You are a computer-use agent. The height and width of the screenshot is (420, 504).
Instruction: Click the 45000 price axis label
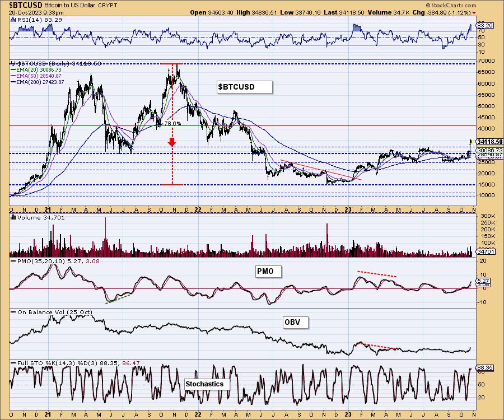coord(487,117)
